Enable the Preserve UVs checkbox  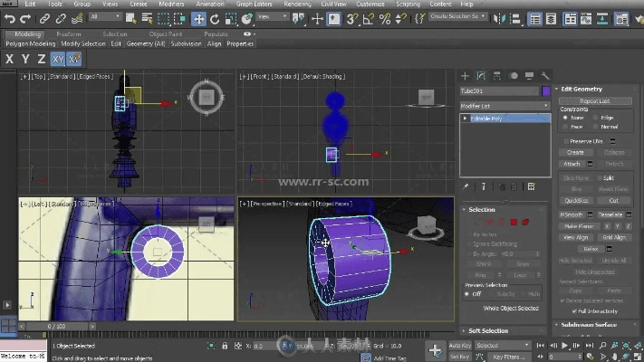[567, 141]
